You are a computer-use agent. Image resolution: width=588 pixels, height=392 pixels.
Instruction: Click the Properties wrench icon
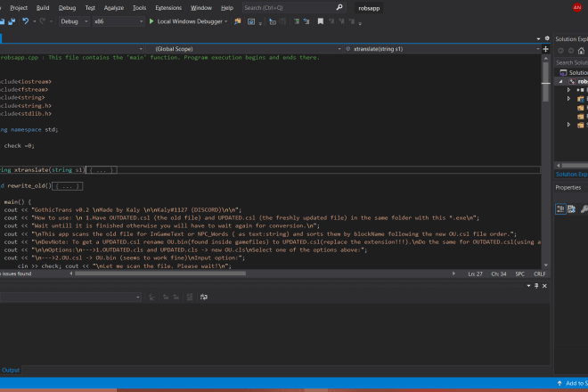(584, 209)
